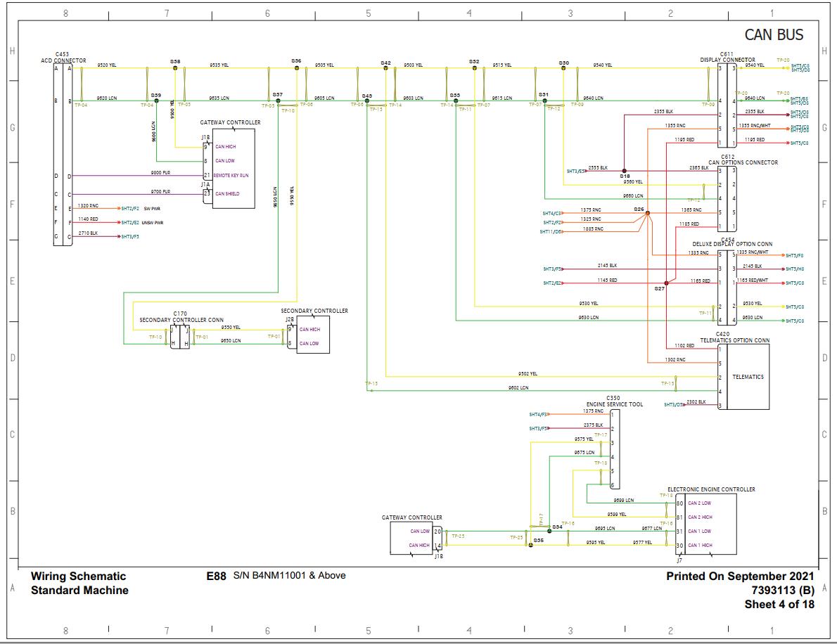837x644 pixels.
Task: Select the "9602 LCN" wire label
Action: pyautogui.click(x=518, y=388)
